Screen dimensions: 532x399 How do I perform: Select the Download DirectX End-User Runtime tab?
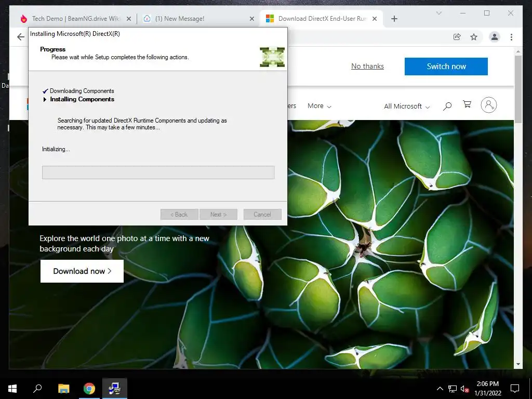[x=321, y=19]
